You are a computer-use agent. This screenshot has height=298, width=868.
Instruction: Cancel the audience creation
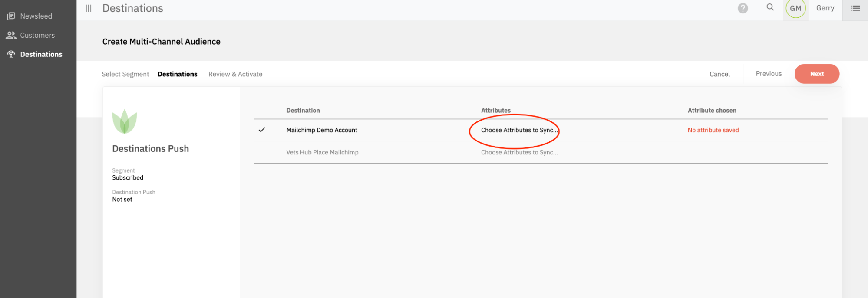719,74
